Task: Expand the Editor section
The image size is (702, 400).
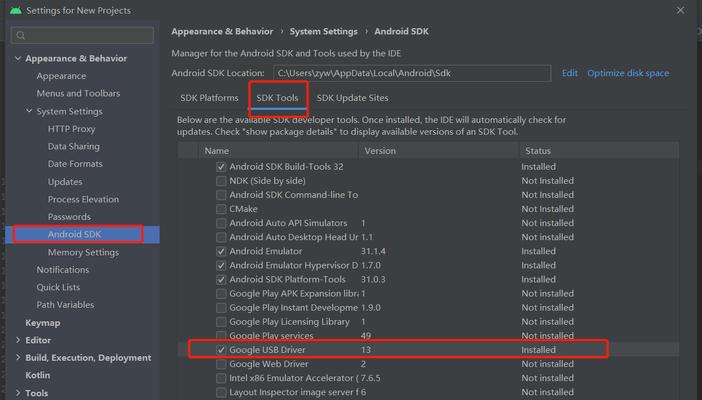Action: click(x=18, y=340)
